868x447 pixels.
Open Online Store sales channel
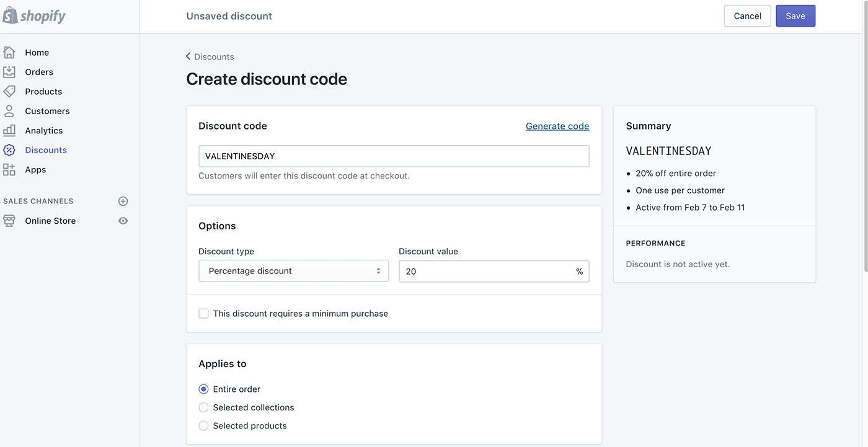click(x=50, y=221)
